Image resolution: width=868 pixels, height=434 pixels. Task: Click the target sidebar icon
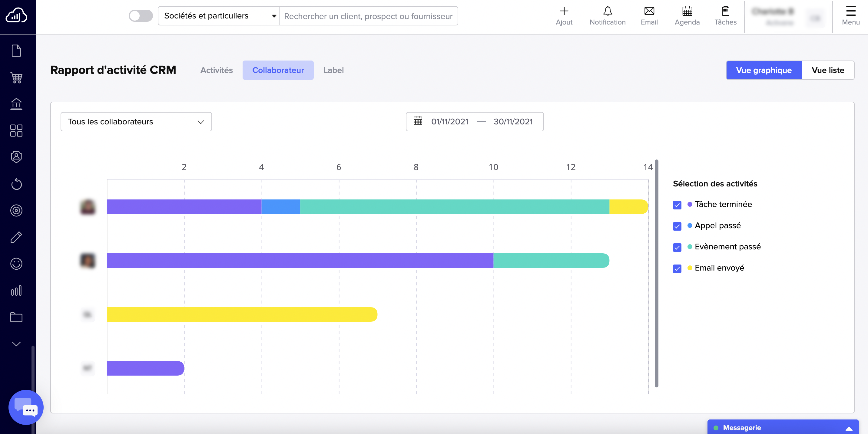coord(16,210)
